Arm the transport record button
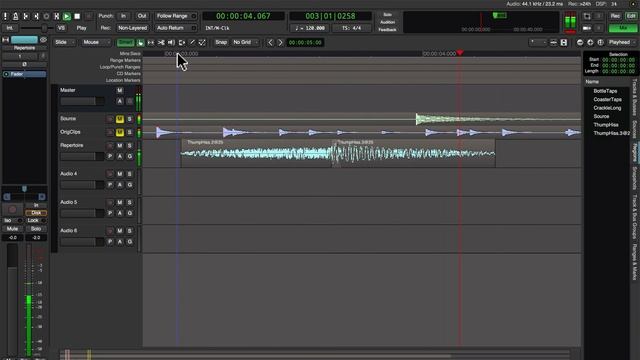The image size is (640, 360). click(x=88, y=16)
